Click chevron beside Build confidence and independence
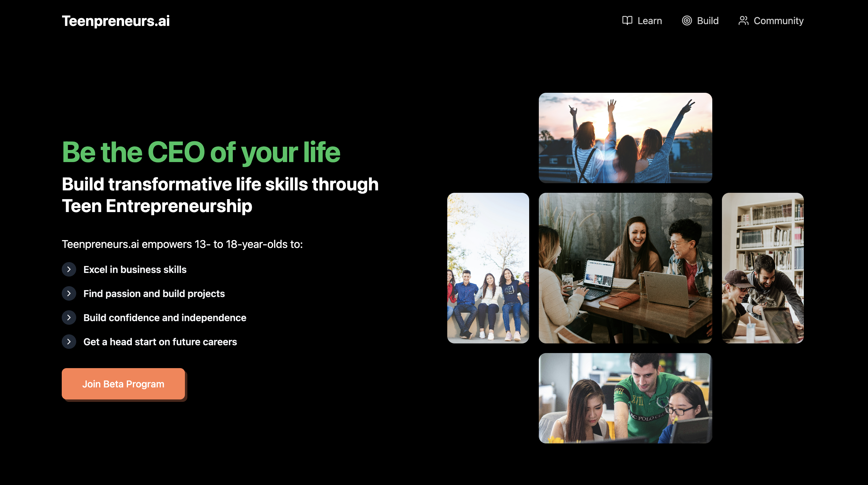Screen dimensions: 868x485 (69, 318)
